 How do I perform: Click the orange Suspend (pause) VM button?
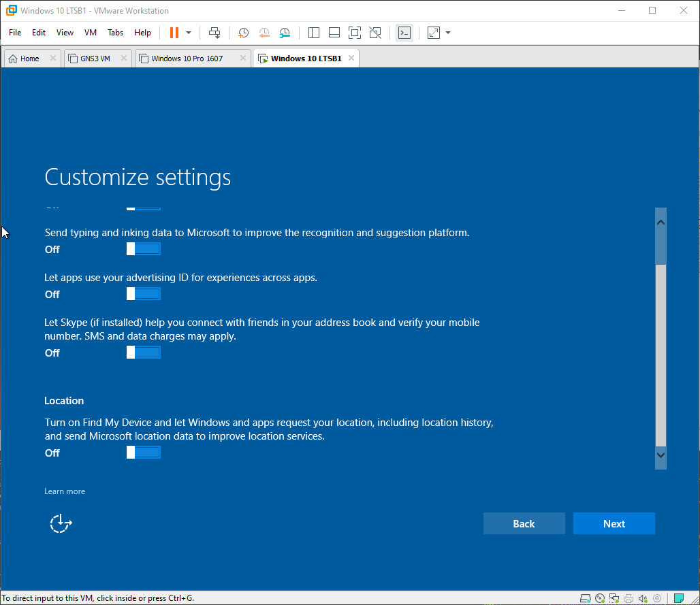tap(174, 33)
